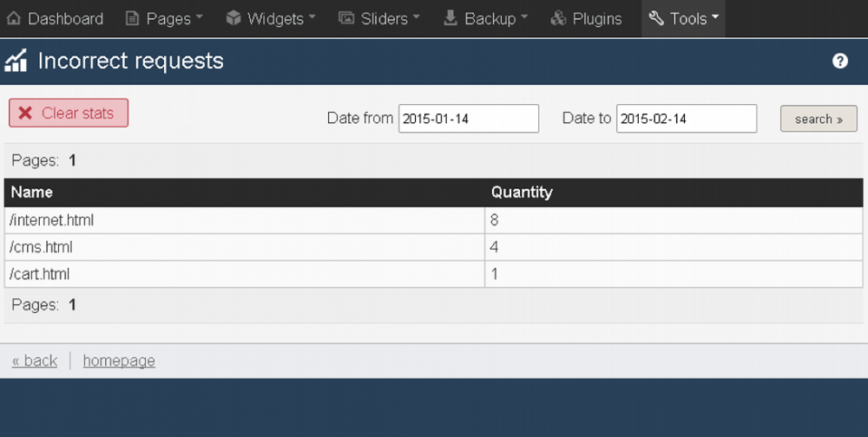The width and height of the screenshot is (868, 437).
Task: Open the Widgets menu label
Action: [x=276, y=19]
